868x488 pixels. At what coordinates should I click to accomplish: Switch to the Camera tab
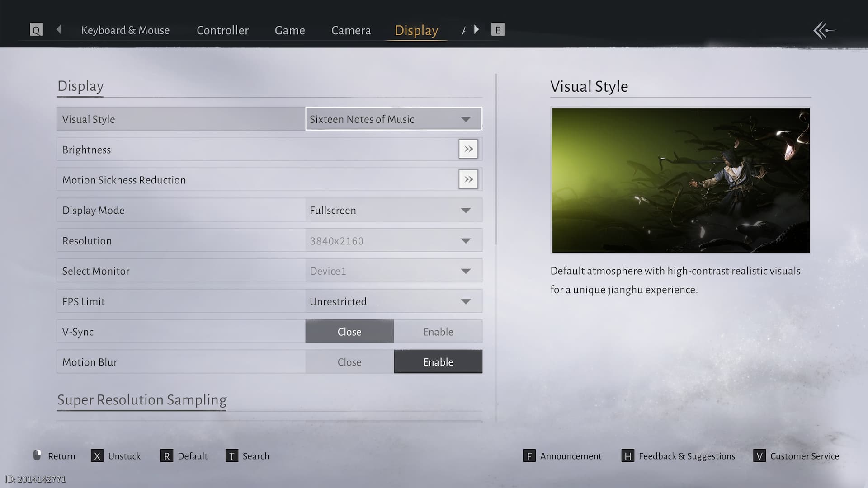point(351,30)
